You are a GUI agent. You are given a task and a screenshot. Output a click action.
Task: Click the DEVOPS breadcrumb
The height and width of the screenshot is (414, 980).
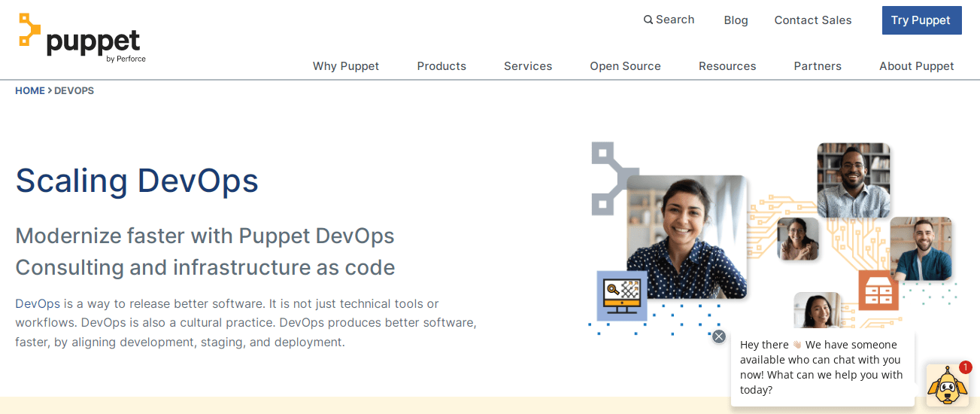click(74, 90)
